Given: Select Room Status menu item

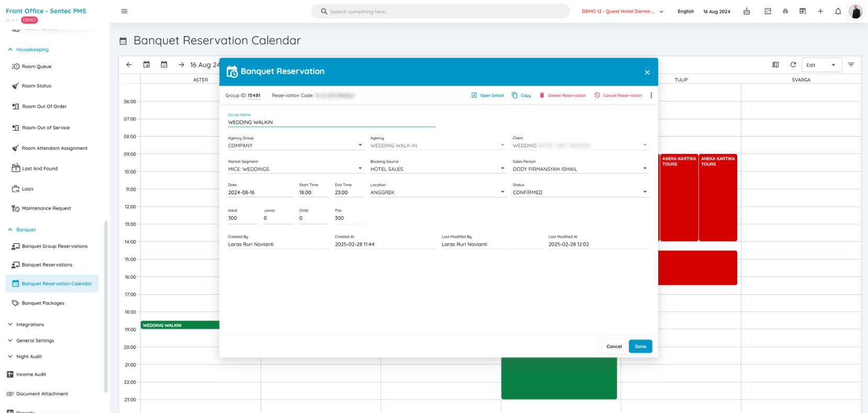Looking at the screenshot, I should 37,86.
